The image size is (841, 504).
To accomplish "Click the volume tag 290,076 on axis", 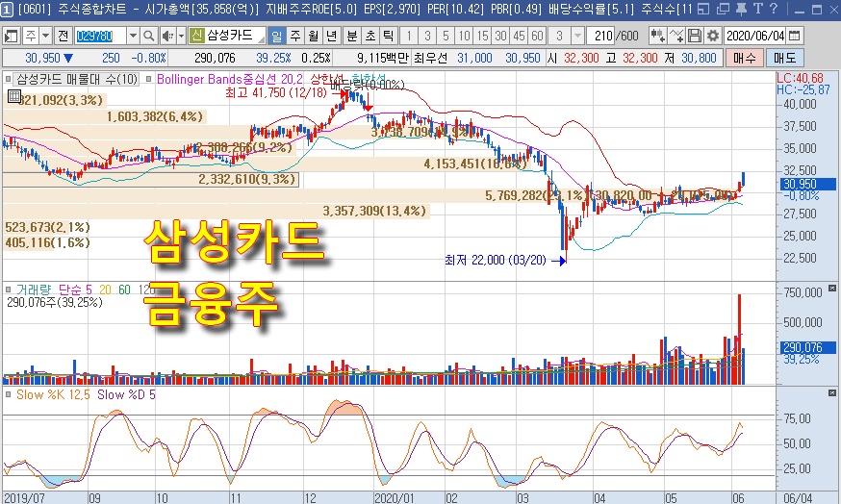I will [x=806, y=347].
